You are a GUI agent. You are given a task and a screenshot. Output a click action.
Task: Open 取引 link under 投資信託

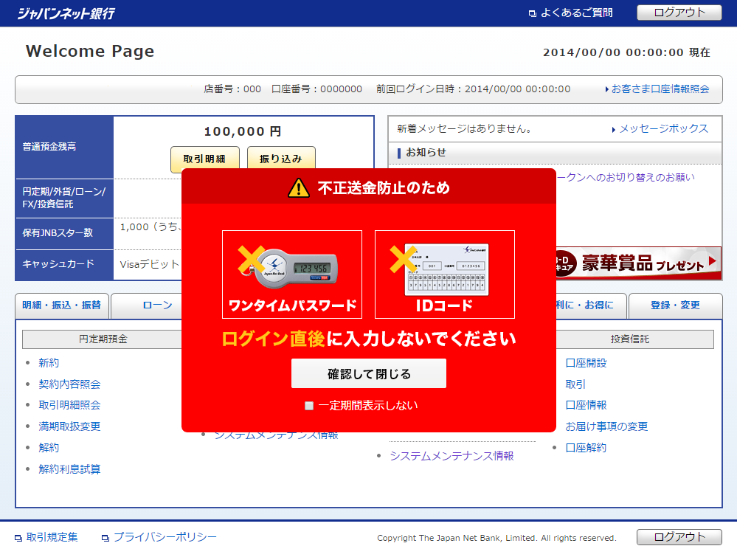point(575,384)
